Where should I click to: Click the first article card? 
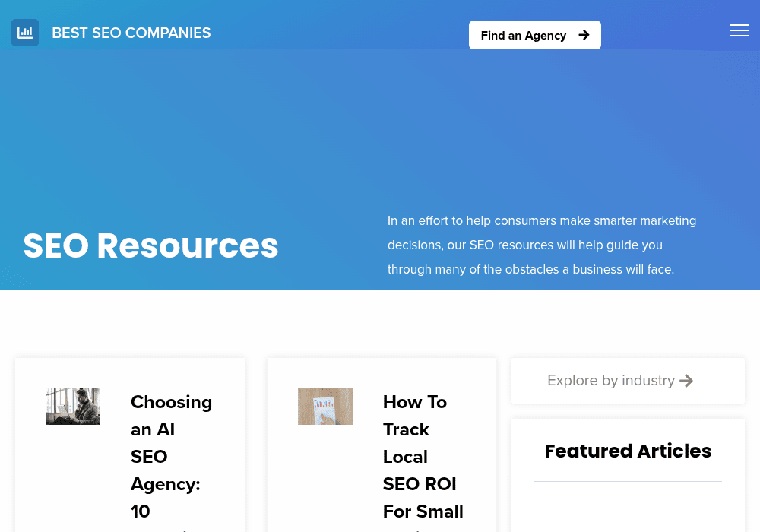pos(130,445)
